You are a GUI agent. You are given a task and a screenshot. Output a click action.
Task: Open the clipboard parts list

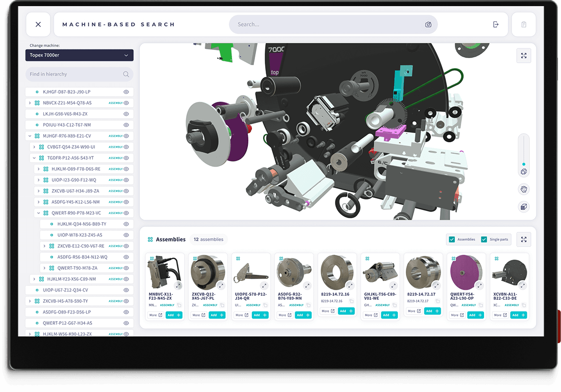point(524,24)
